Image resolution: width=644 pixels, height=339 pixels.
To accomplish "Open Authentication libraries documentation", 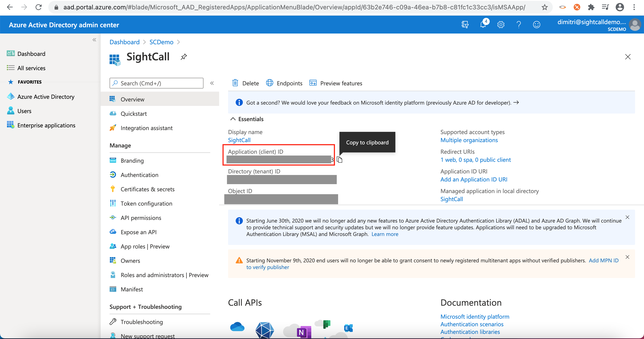I will [470, 332].
